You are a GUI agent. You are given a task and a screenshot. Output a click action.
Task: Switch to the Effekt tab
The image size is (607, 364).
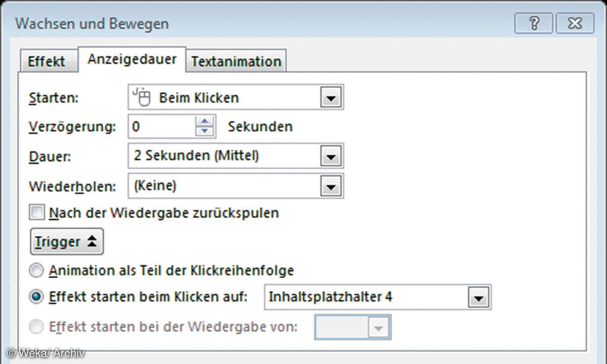(x=47, y=62)
